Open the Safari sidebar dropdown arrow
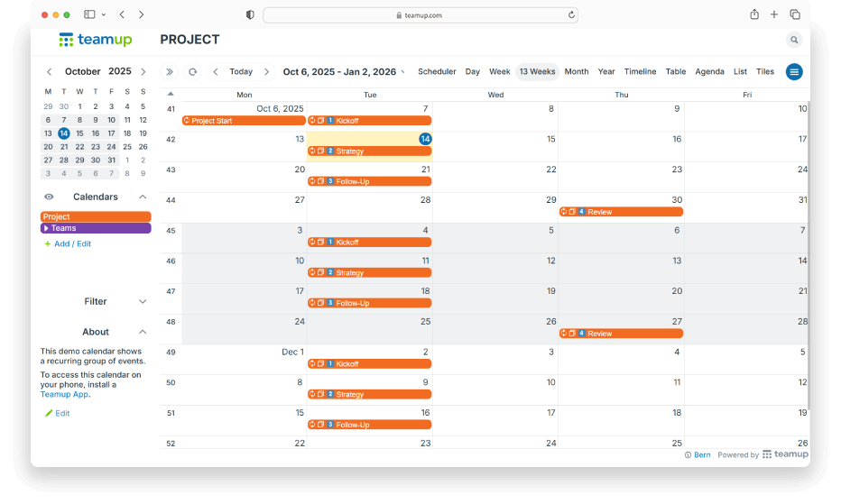The image size is (841, 504). [x=104, y=15]
